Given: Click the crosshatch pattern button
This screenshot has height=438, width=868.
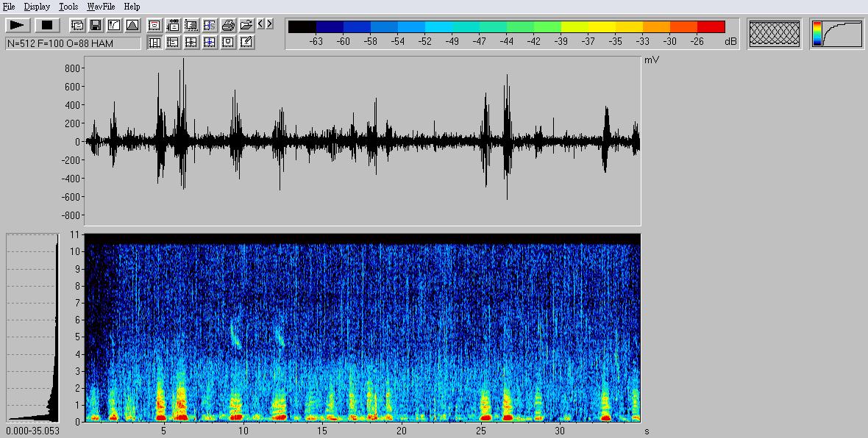Looking at the screenshot, I should click(774, 34).
